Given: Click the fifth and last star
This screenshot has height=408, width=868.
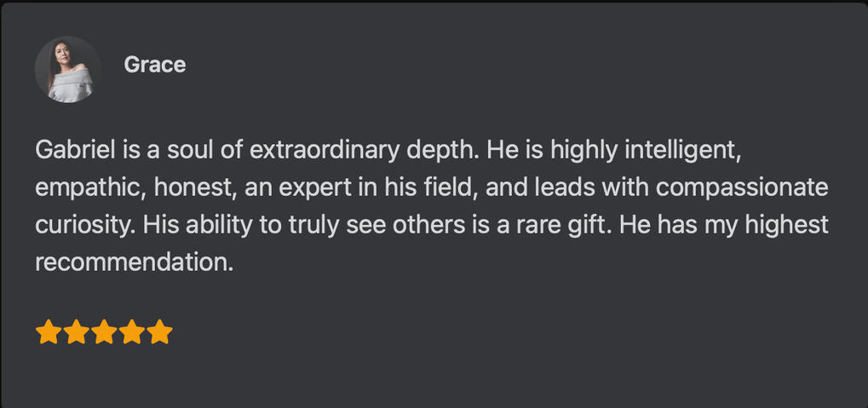Looking at the screenshot, I should 160,332.
